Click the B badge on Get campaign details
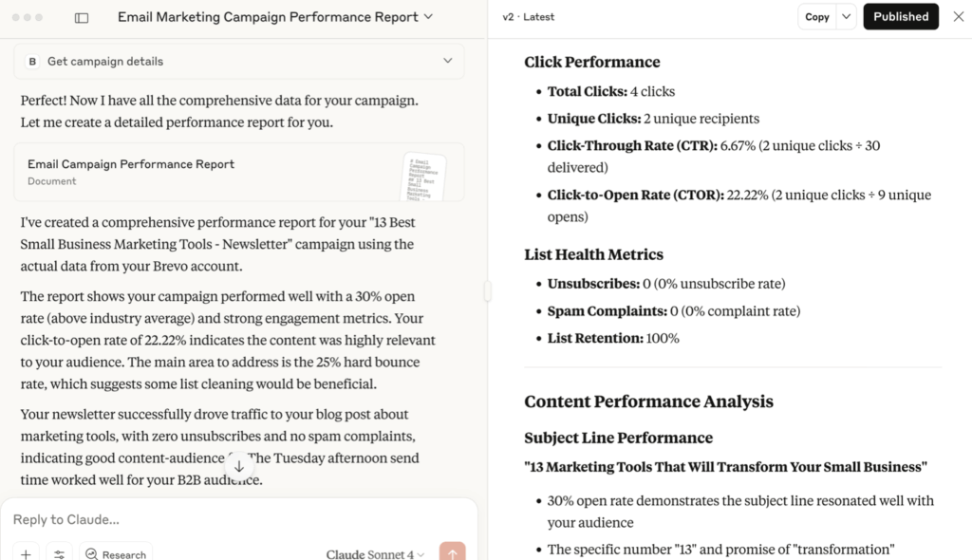 click(32, 61)
